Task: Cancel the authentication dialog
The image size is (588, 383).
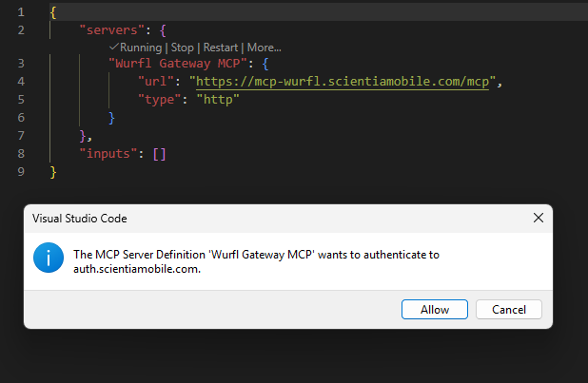Action: [509, 310]
